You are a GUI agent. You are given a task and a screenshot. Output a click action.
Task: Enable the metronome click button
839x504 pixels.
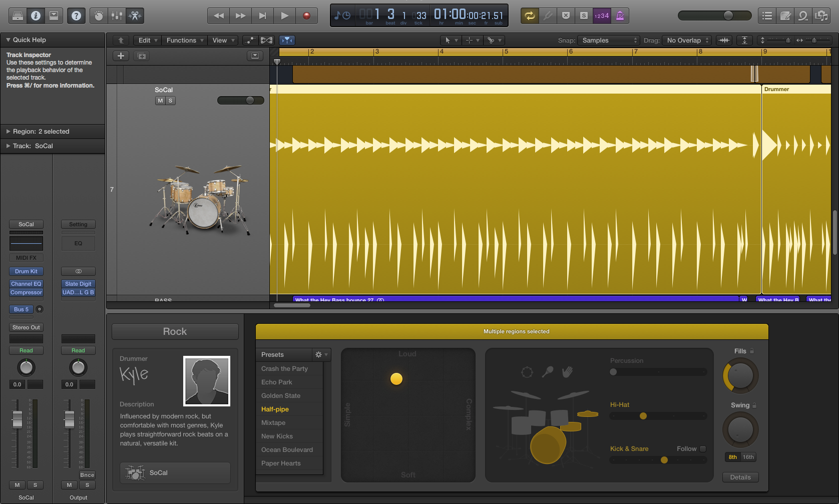[620, 16]
